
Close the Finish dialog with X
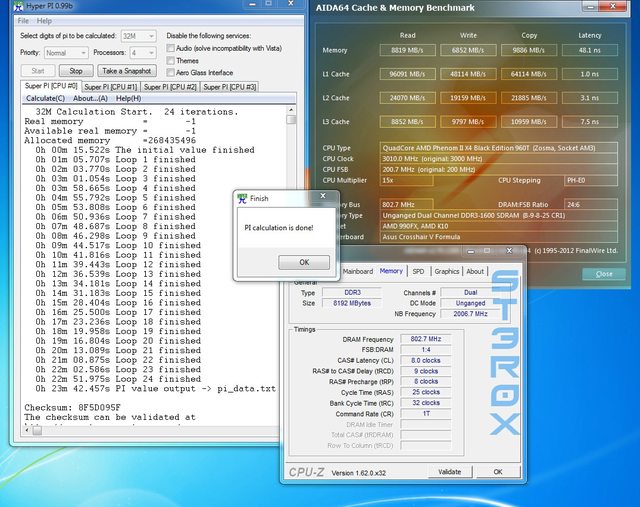323,196
